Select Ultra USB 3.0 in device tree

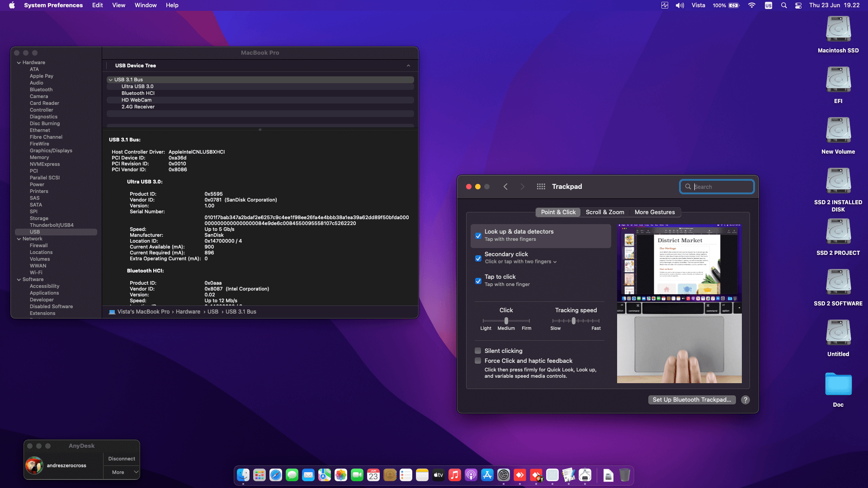pos(260,86)
